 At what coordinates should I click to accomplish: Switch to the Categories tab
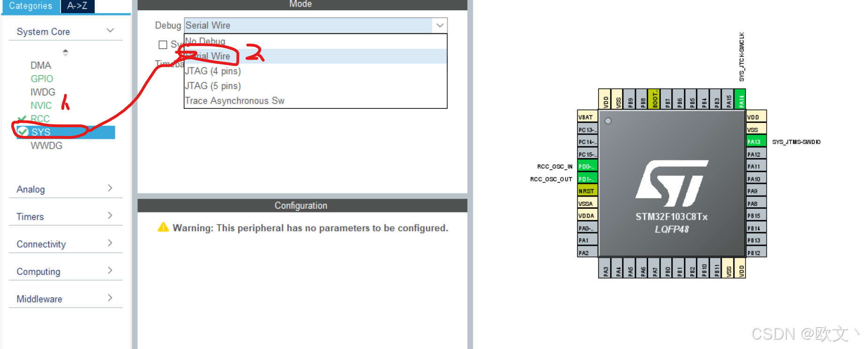click(30, 6)
